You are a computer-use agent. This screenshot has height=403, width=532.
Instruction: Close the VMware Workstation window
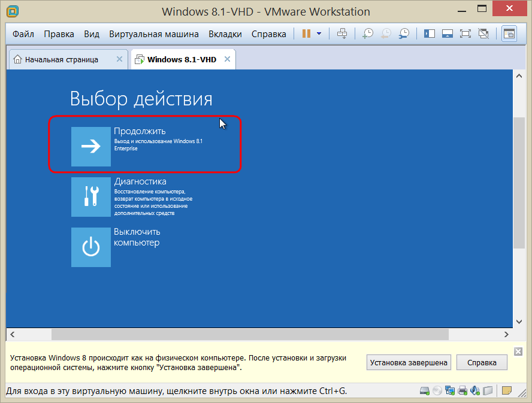510,8
